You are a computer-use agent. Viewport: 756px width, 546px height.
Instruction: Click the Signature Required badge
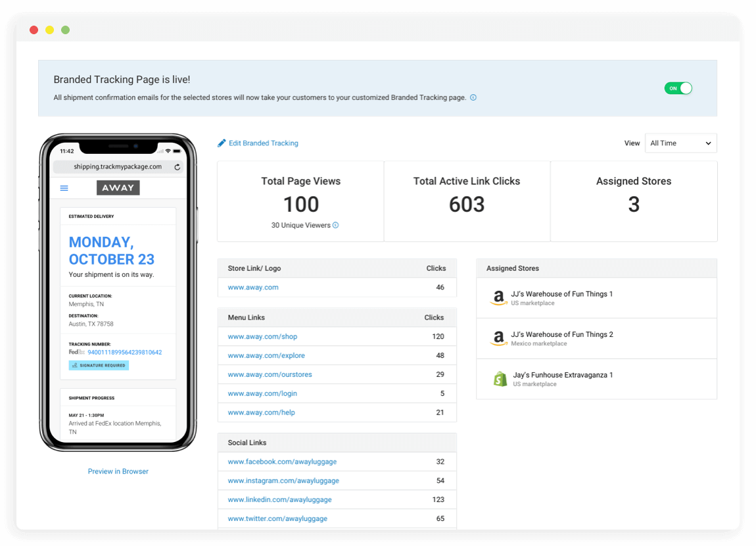[99, 365]
